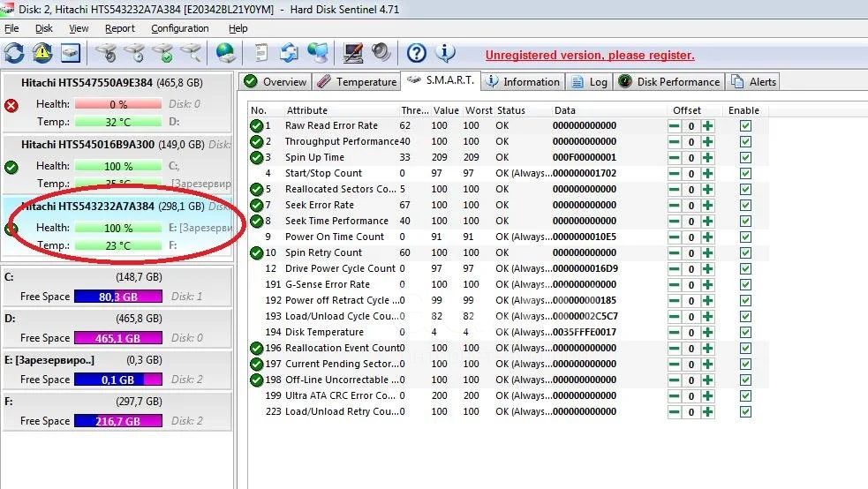Toggle Enable checkbox for G-Sense Error Rate
Image resolution: width=868 pixels, height=489 pixels.
coord(745,285)
